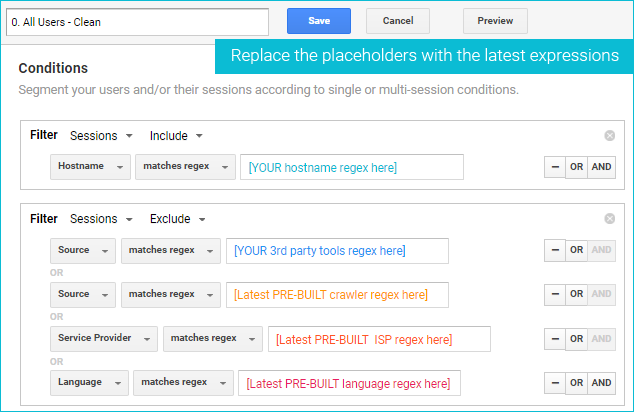
Task: Add OR condition to Hostname row
Action: tap(576, 167)
